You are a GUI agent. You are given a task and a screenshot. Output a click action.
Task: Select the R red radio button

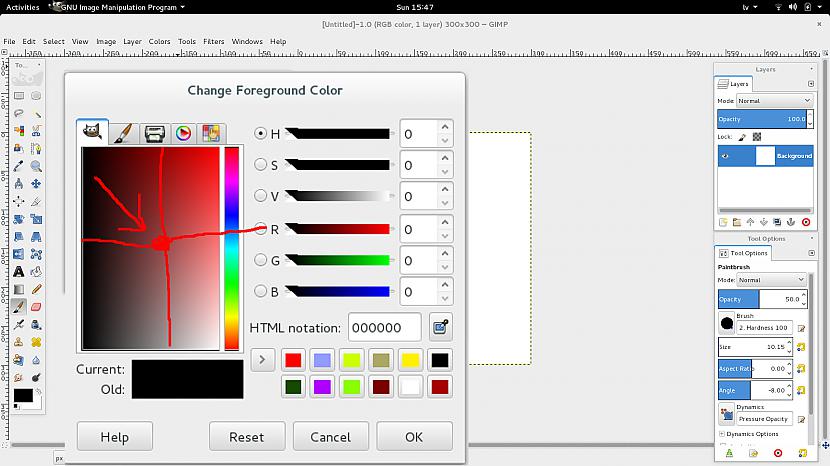260,229
